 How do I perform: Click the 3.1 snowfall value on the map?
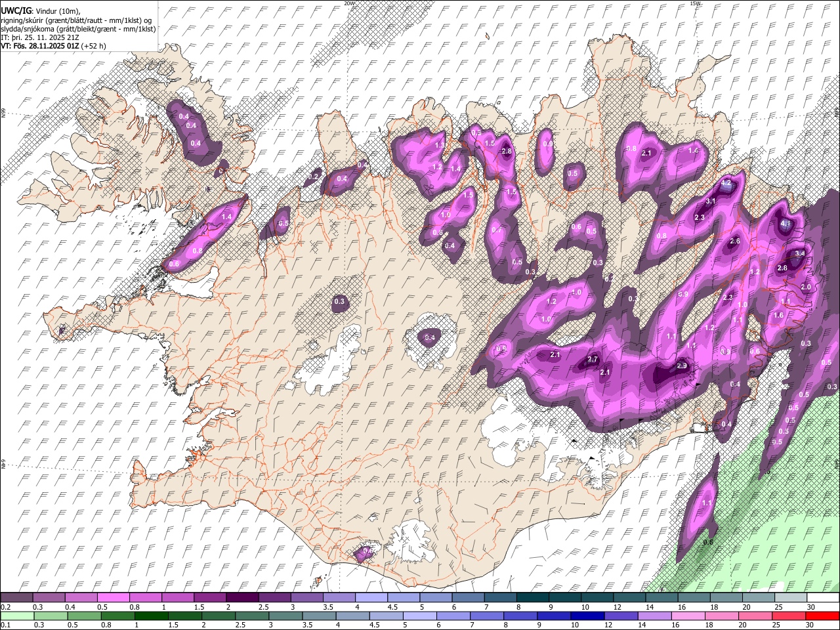711,201
